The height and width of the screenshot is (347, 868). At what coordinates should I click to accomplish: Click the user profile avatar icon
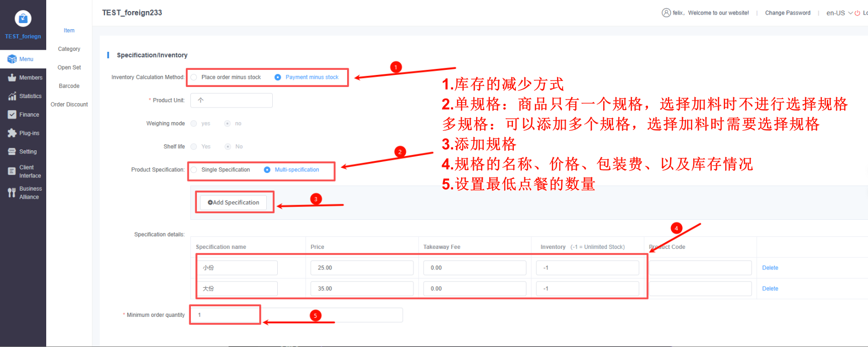tap(666, 13)
